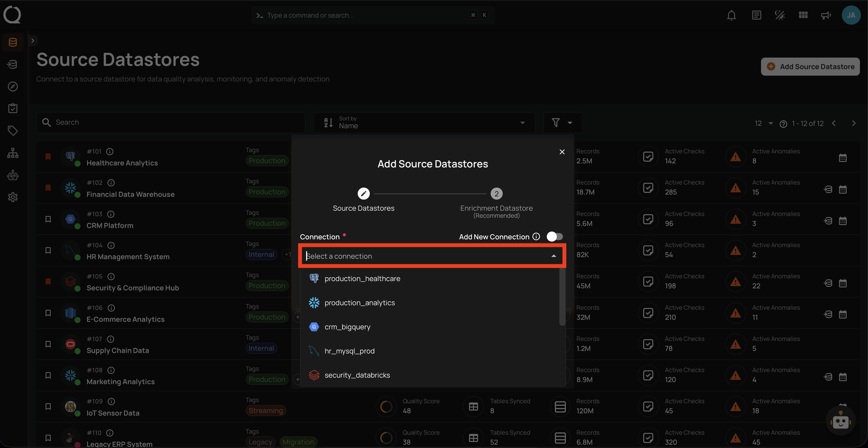Click the megaphone announcements icon
Screen dimensions: 868x448
[825, 15]
